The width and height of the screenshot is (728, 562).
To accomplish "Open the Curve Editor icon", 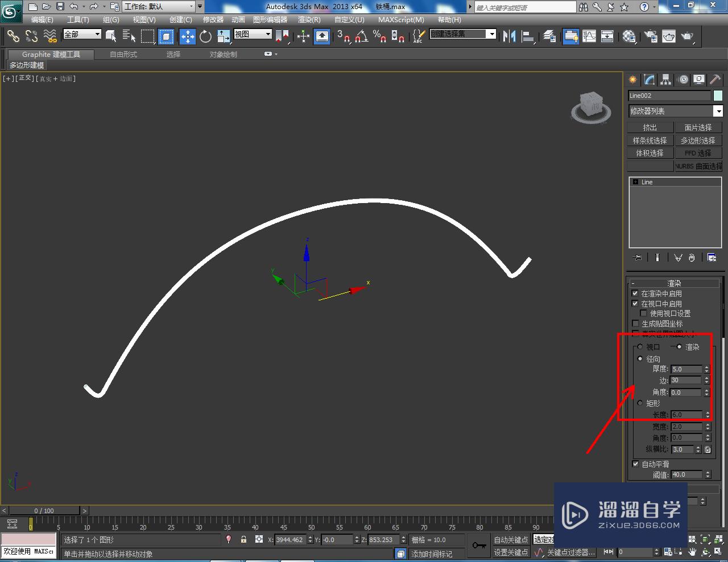I will pos(589,36).
